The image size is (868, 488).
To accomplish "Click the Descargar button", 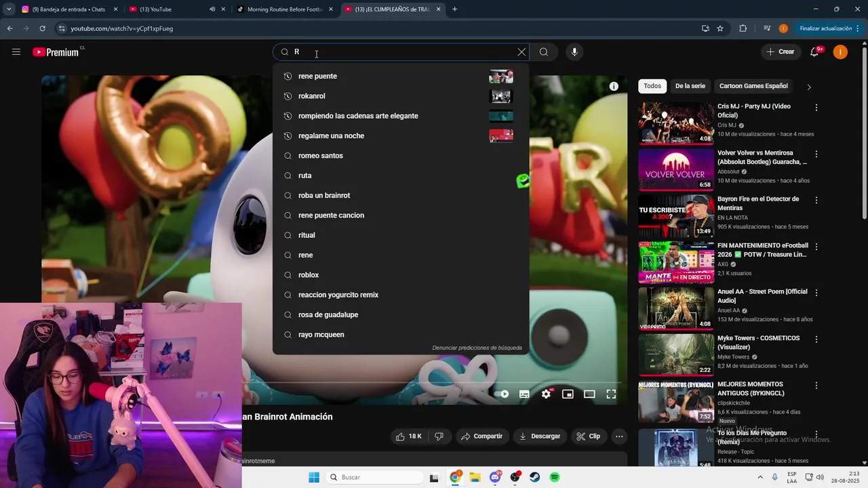I will (540, 436).
